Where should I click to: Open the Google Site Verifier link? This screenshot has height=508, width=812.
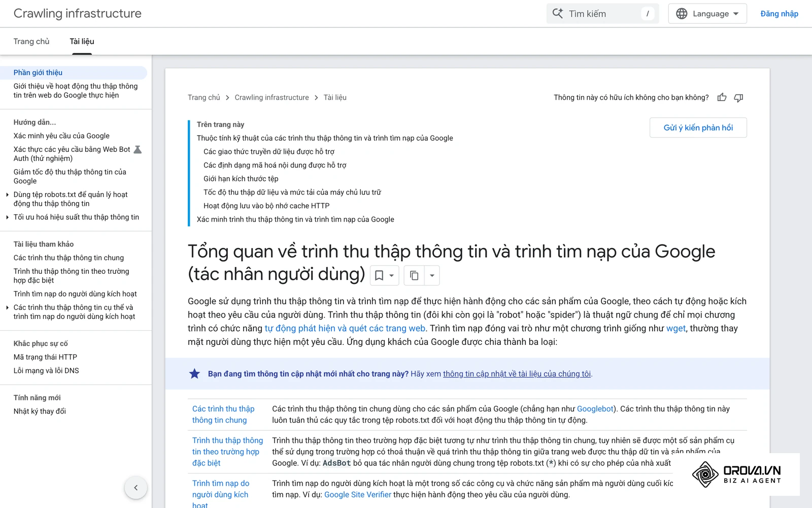[358, 495]
